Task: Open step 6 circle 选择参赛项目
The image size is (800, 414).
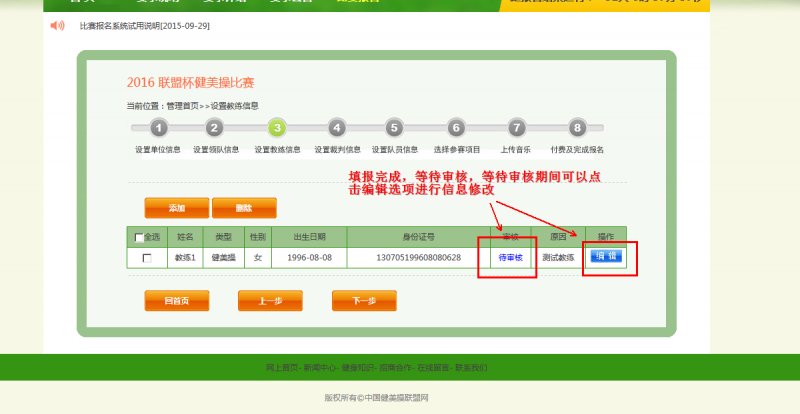Action: click(x=456, y=128)
